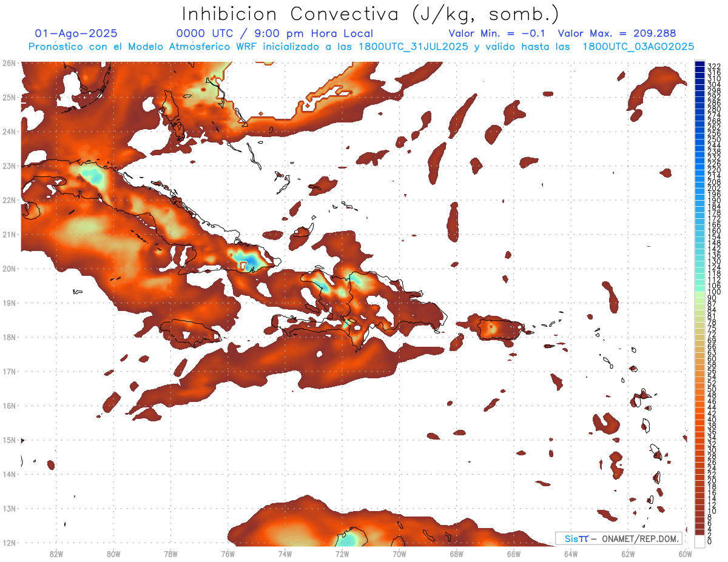Click the pale green 100 color scale swatch
This screenshot has width=728, height=562.
(699, 295)
